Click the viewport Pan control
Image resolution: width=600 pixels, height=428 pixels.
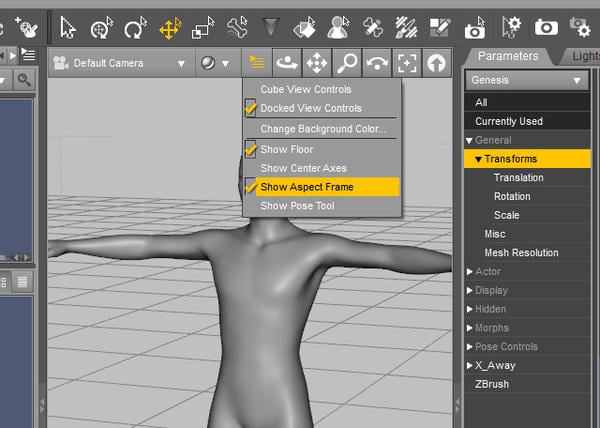point(317,63)
